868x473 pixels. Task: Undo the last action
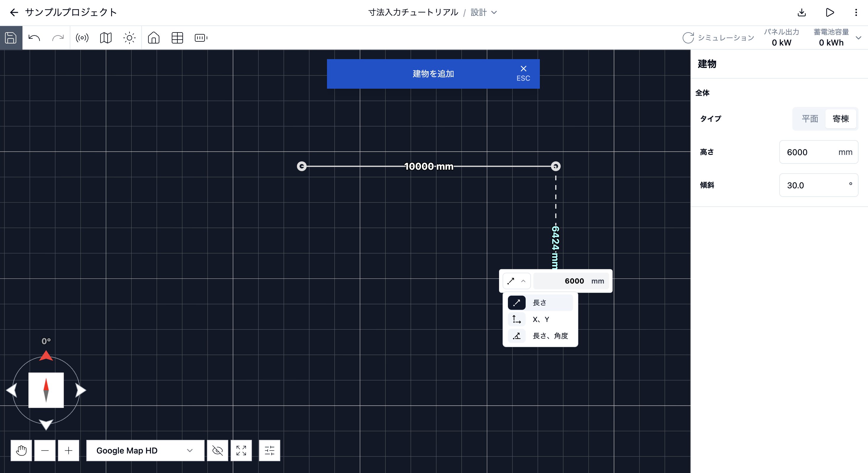point(34,38)
